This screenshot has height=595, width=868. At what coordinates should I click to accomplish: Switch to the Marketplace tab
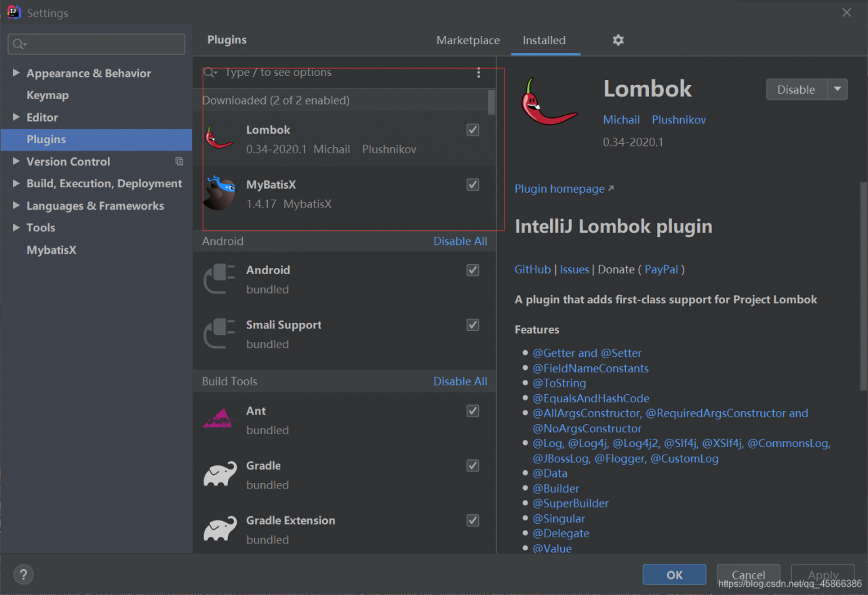[x=468, y=40]
